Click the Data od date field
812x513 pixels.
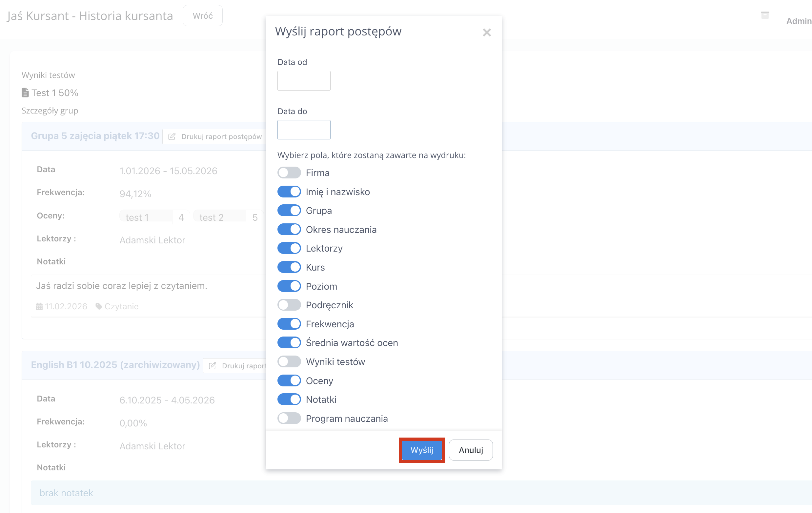[x=303, y=81]
